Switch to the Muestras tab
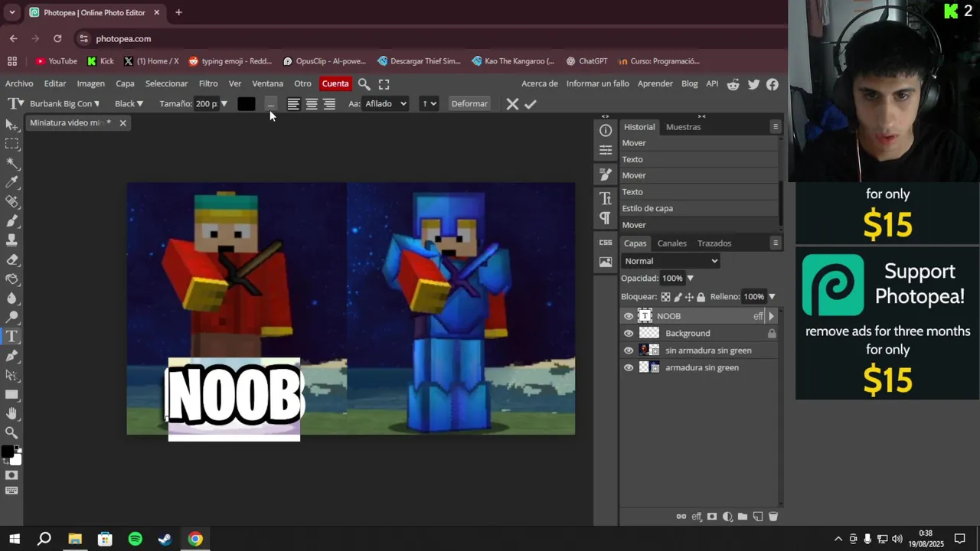 [683, 127]
